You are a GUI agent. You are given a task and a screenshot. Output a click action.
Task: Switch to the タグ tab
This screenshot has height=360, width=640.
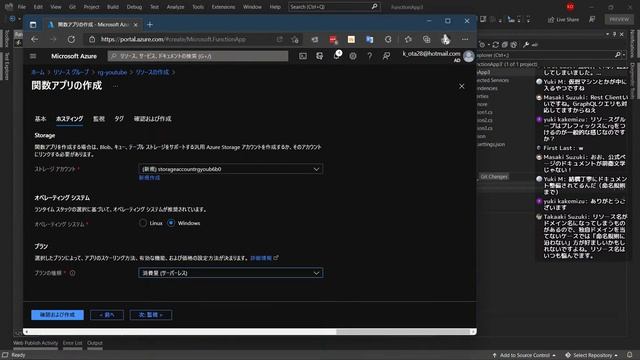click(x=119, y=119)
